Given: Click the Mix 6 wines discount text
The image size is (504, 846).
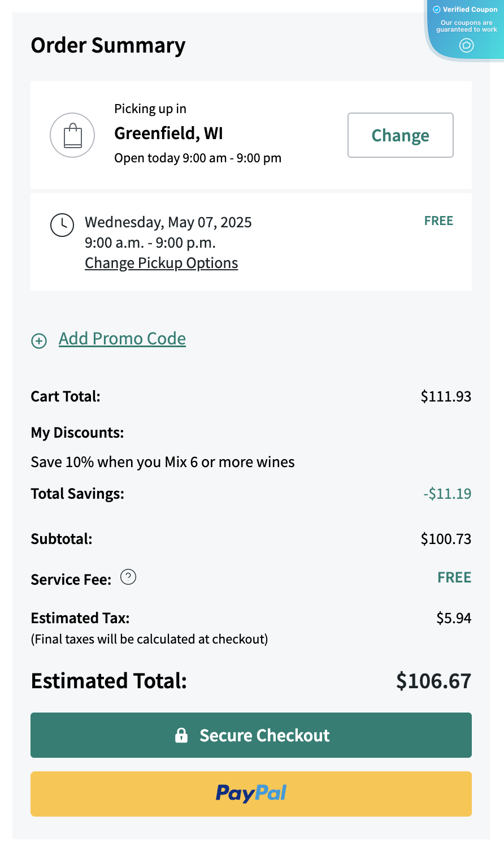Looking at the screenshot, I should coord(163,462).
